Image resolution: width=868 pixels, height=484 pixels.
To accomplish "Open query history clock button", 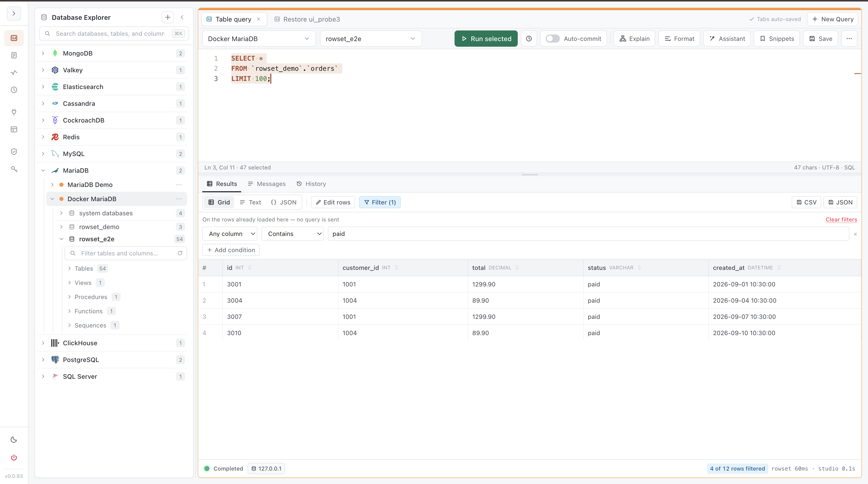I will click(529, 39).
